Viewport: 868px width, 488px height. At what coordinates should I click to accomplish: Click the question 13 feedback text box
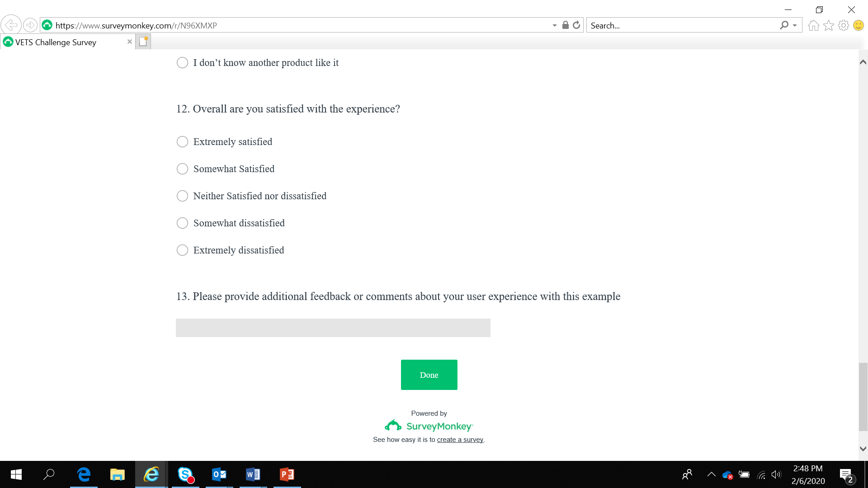(x=333, y=328)
